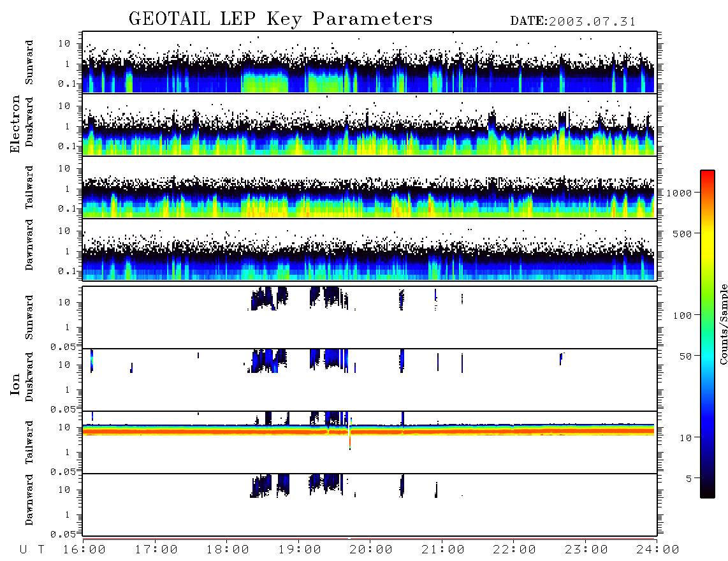The image size is (728, 561).
Task: Click the 'Counts/Sample' color scale label
Action: pyautogui.click(x=724, y=324)
